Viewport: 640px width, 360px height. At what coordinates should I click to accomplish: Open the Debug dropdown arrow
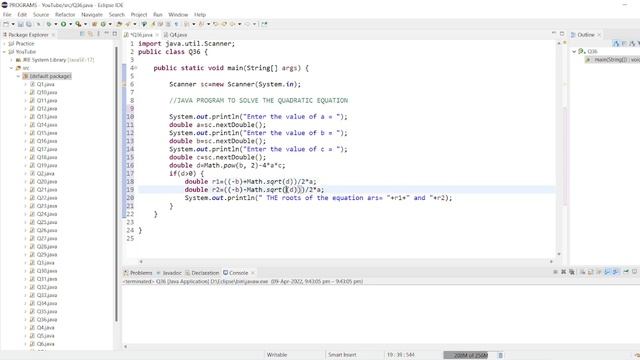[x=56, y=24]
